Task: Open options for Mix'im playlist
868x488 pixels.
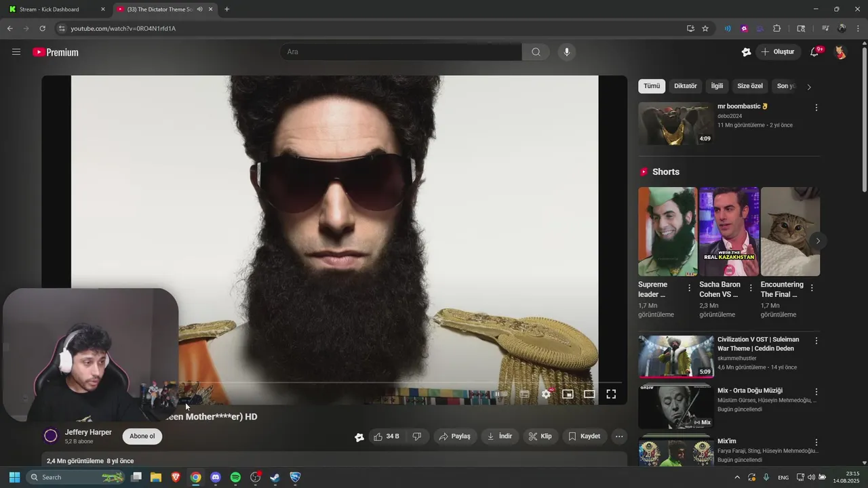Action: (816, 443)
